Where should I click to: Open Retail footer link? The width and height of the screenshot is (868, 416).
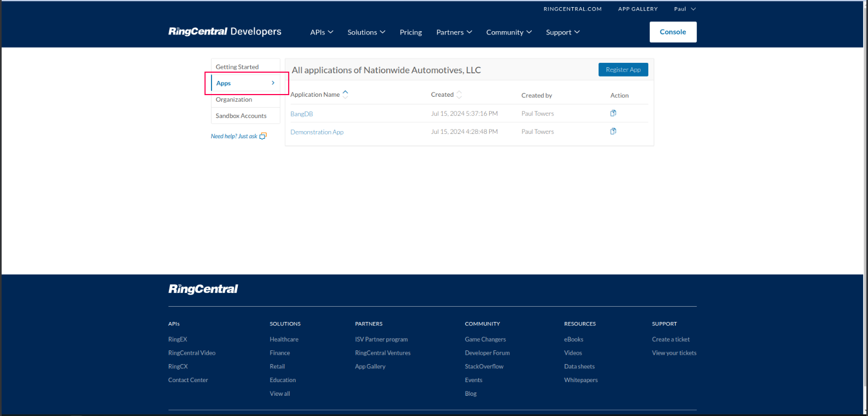point(277,367)
